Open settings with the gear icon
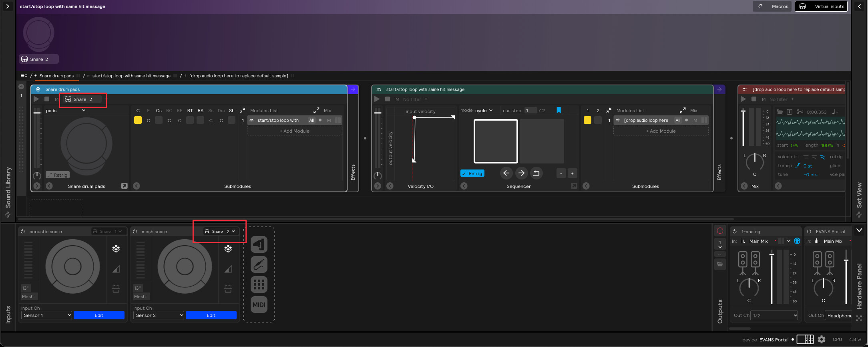868x347 pixels. (x=822, y=339)
